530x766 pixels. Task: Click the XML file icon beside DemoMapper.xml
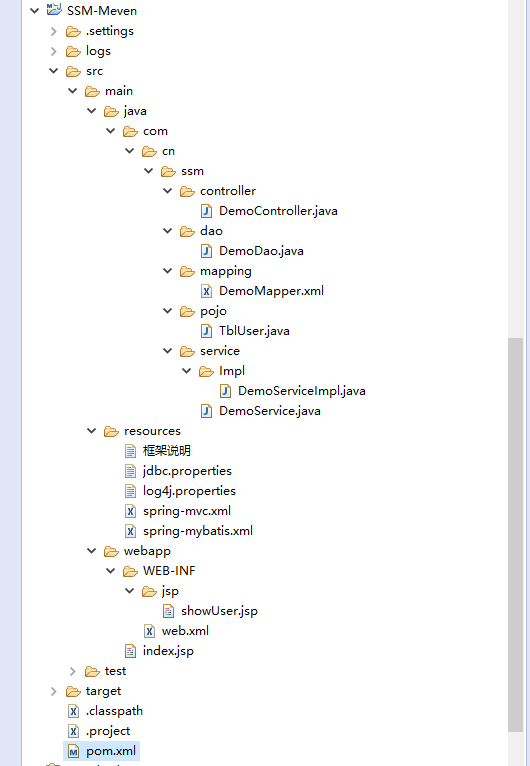(x=207, y=291)
